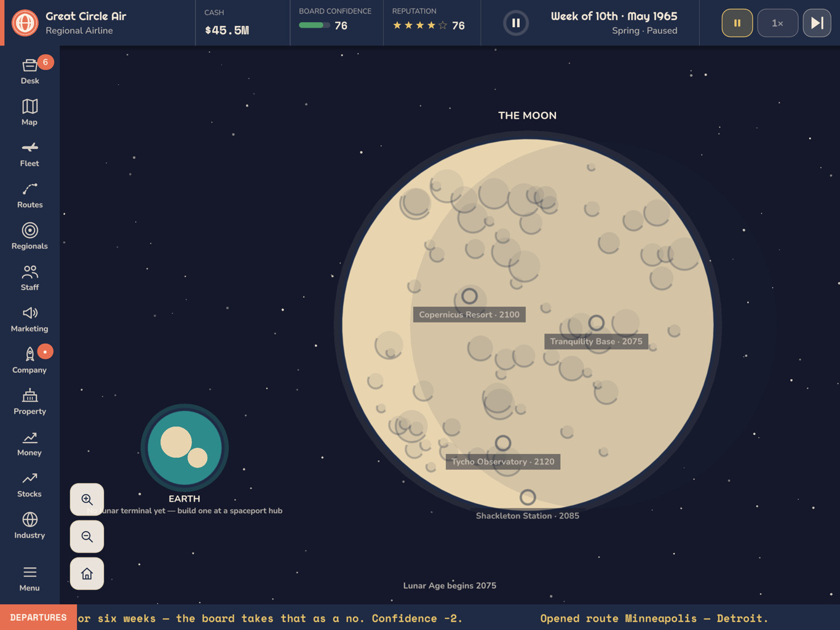Image resolution: width=840 pixels, height=630 pixels.
Task: Select Tycho Observatory marker on the Moon
Action: pos(503,443)
